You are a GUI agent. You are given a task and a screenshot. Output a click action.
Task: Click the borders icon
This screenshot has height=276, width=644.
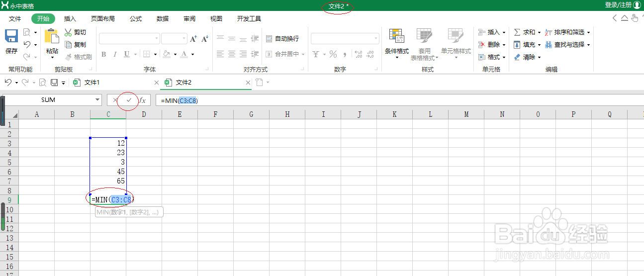click(x=147, y=54)
